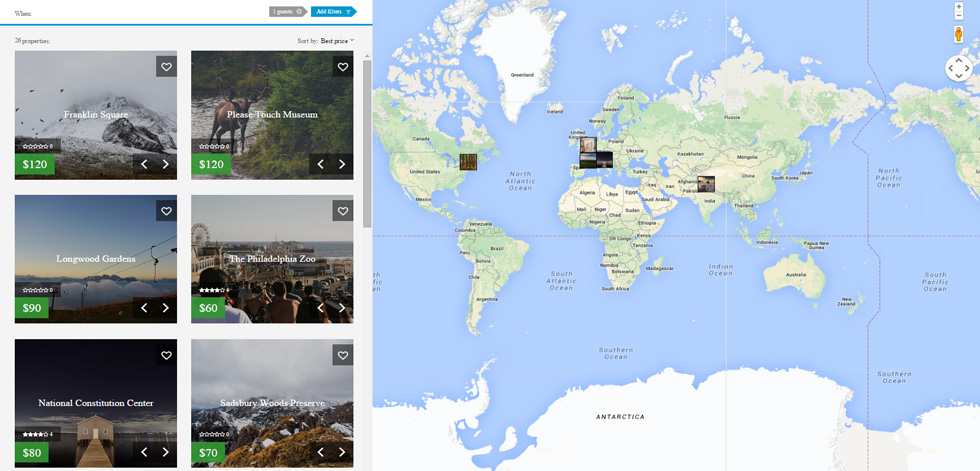
Task: Show previous photo of Please Touch Museum
Action: 320,164
